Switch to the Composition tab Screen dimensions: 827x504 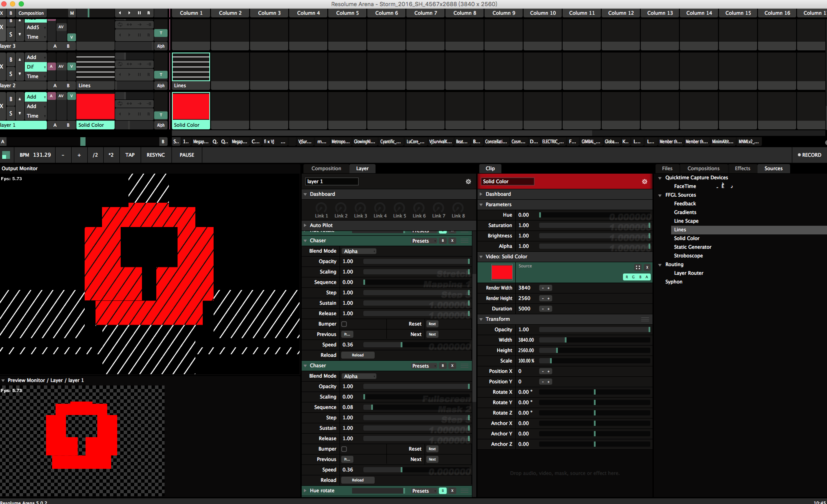pos(326,168)
